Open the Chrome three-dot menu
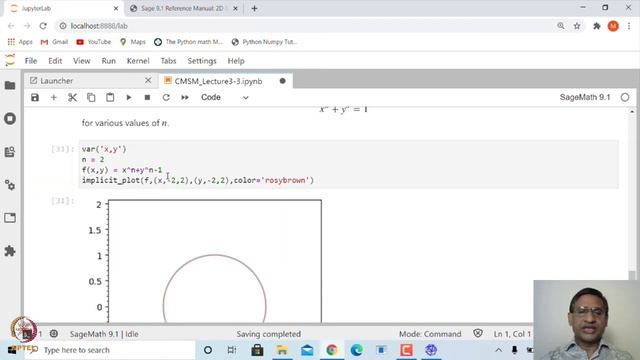The width and height of the screenshot is (640, 360). [629, 26]
